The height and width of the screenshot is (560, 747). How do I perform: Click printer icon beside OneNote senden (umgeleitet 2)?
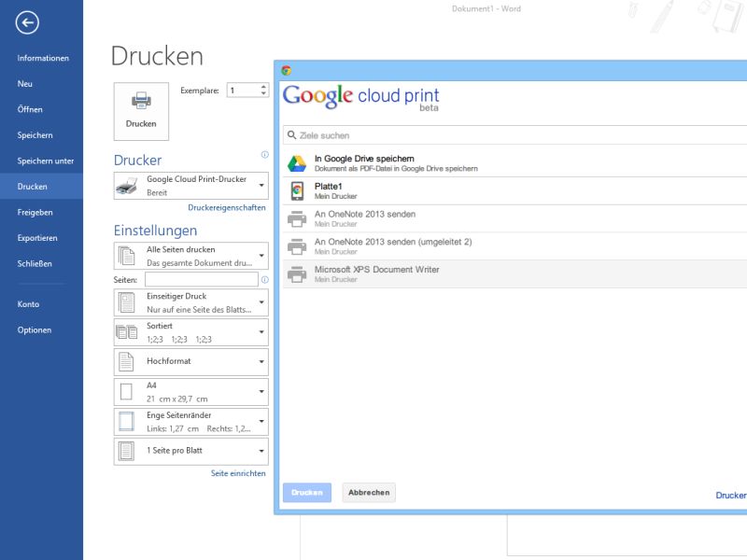(x=297, y=246)
